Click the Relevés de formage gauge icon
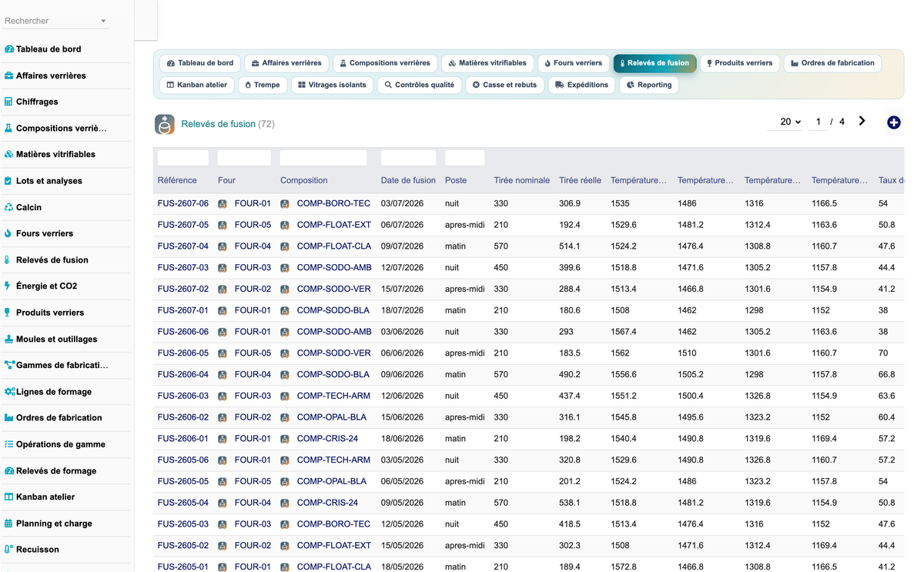 (x=9, y=470)
